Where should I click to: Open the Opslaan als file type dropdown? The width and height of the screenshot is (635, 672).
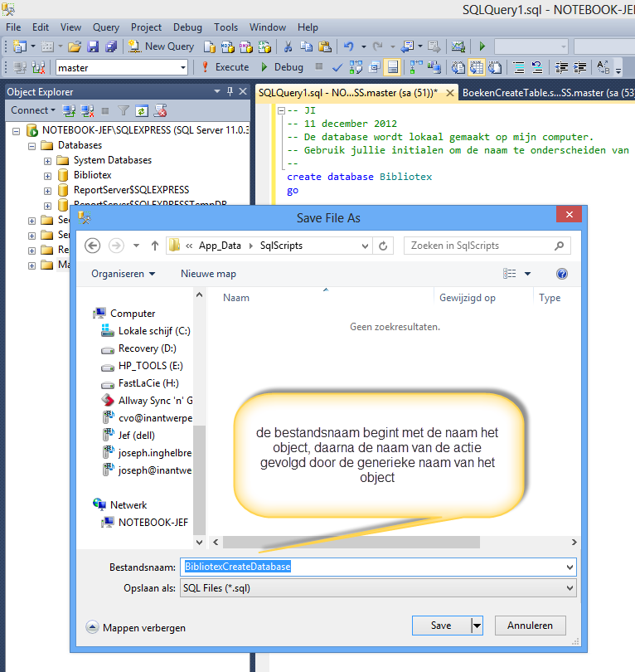click(378, 588)
